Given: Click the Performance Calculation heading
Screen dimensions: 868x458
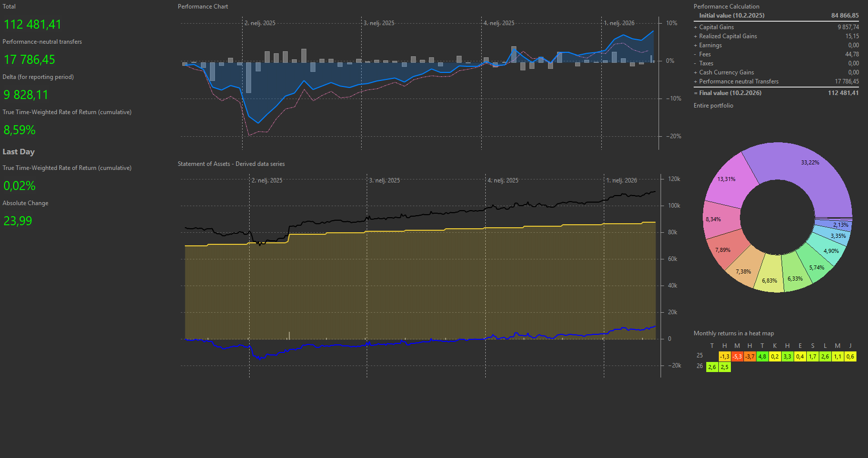Looking at the screenshot, I should 726,7.
